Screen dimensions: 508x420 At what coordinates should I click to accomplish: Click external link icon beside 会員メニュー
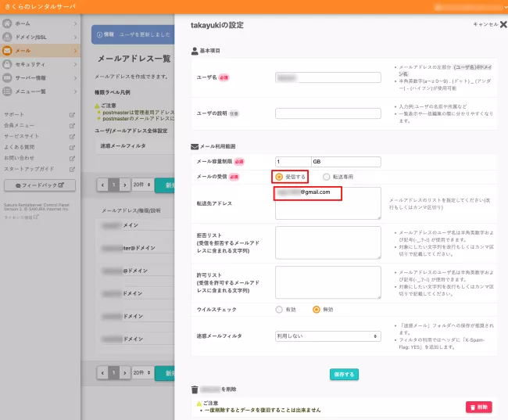[x=72, y=125]
